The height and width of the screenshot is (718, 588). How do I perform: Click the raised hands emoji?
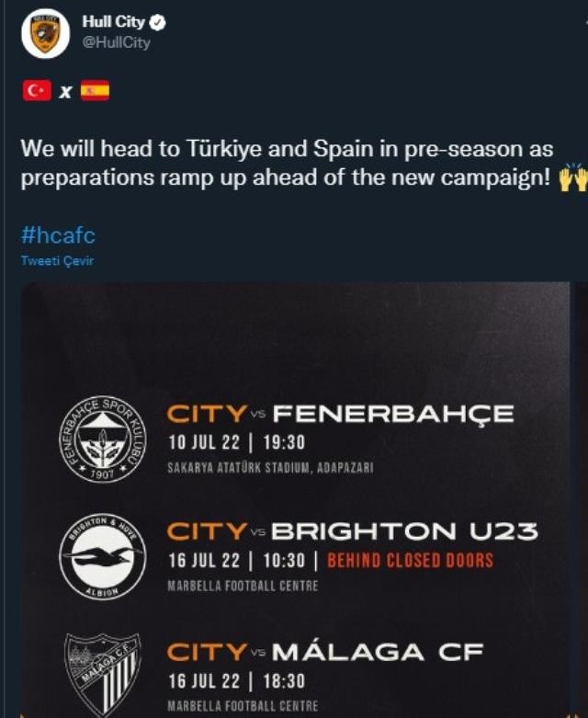(x=573, y=177)
